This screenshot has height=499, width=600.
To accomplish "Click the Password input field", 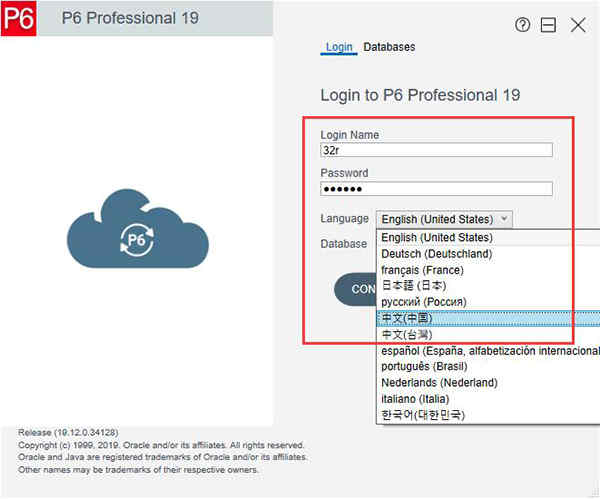I will [436, 189].
